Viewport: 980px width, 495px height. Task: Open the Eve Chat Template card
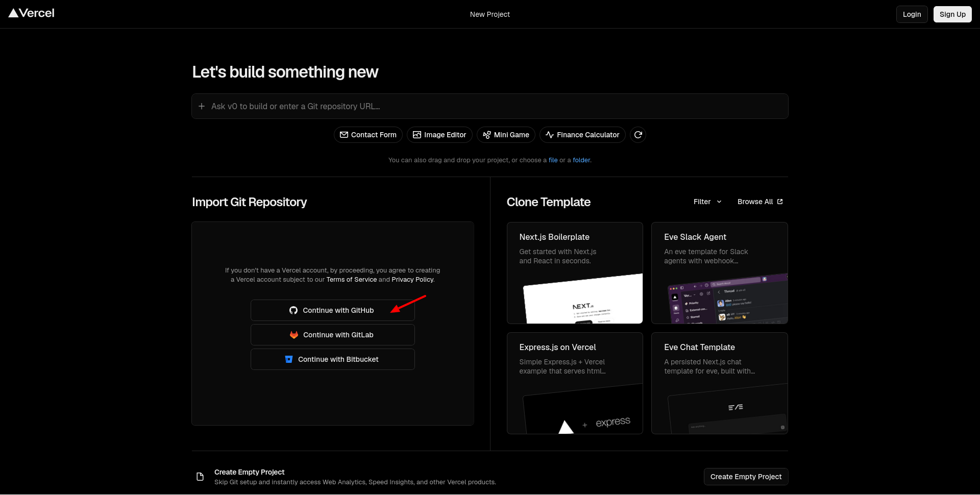click(x=720, y=383)
